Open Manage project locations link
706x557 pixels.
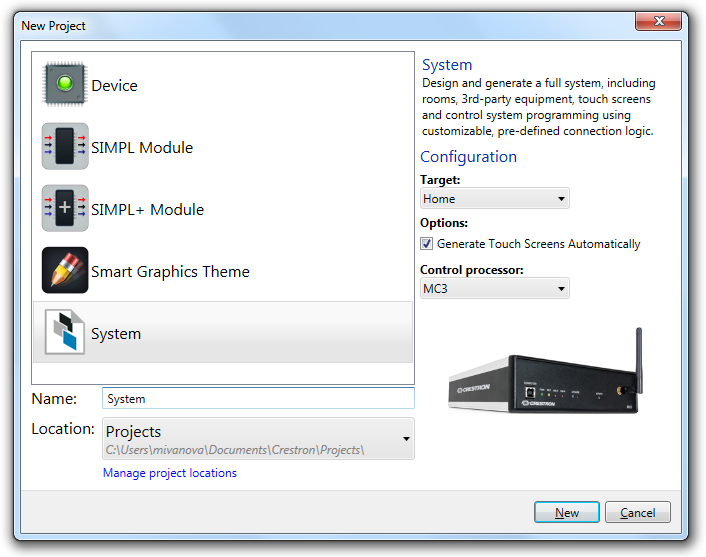click(170, 473)
